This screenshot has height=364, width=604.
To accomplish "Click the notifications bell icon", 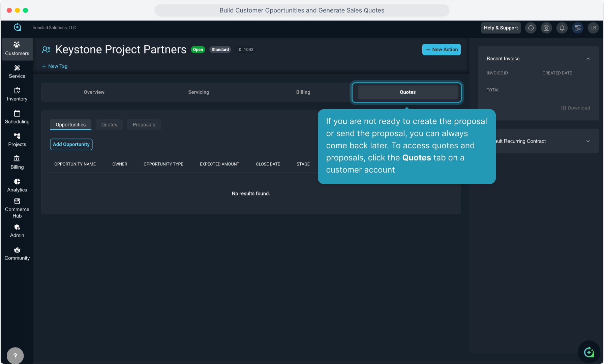I will (562, 28).
